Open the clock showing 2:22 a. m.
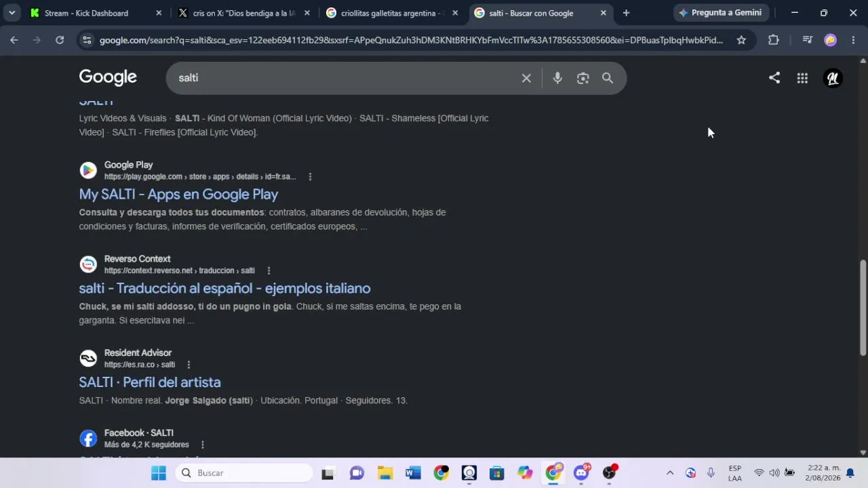Image resolution: width=868 pixels, height=488 pixels. pos(823,473)
